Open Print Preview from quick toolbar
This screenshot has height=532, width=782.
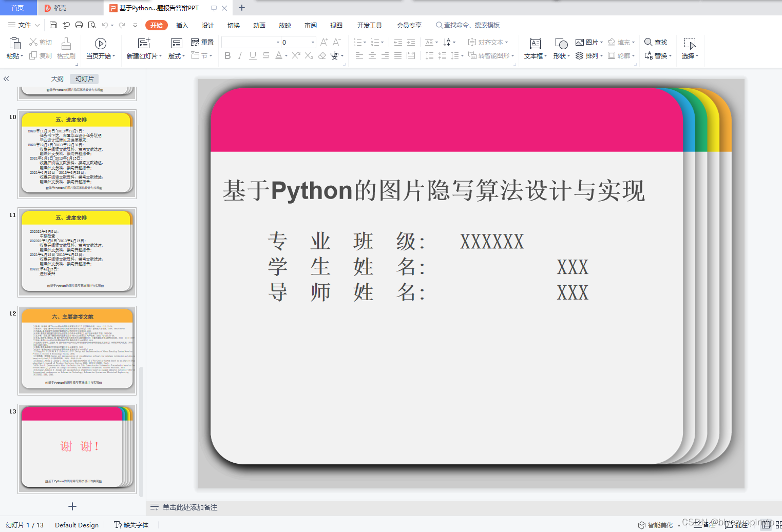(92, 25)
